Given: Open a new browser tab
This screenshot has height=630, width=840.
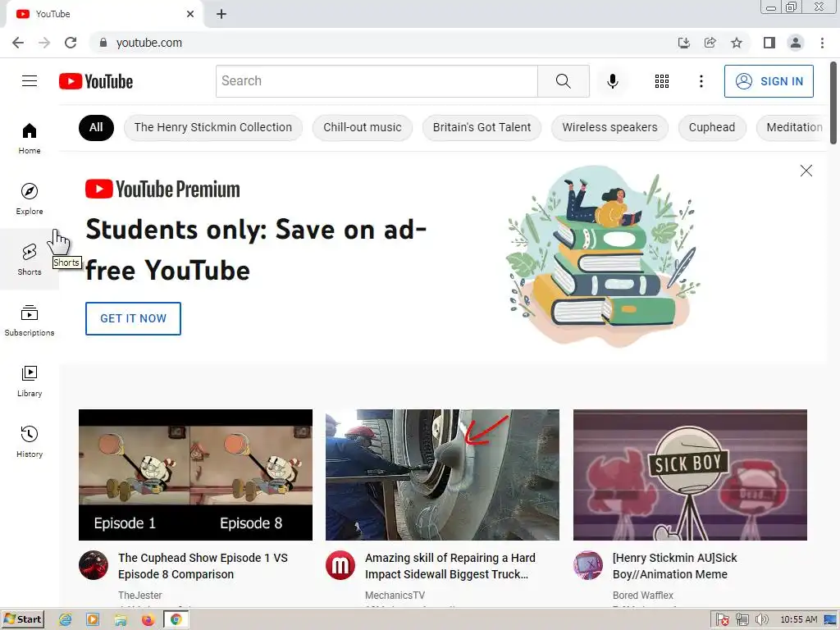Looking at the screenshot, I should [x=221, y=14].
